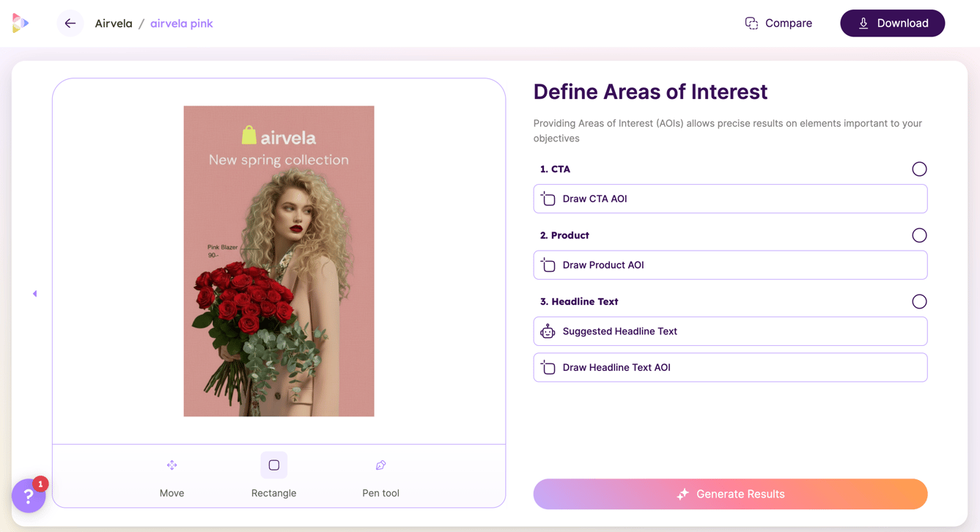Viewport: 980px width, 532px height.
Task: Click the "Define Areas of Interest" heading
Action: pyautogui.click(x=650, y=92)
